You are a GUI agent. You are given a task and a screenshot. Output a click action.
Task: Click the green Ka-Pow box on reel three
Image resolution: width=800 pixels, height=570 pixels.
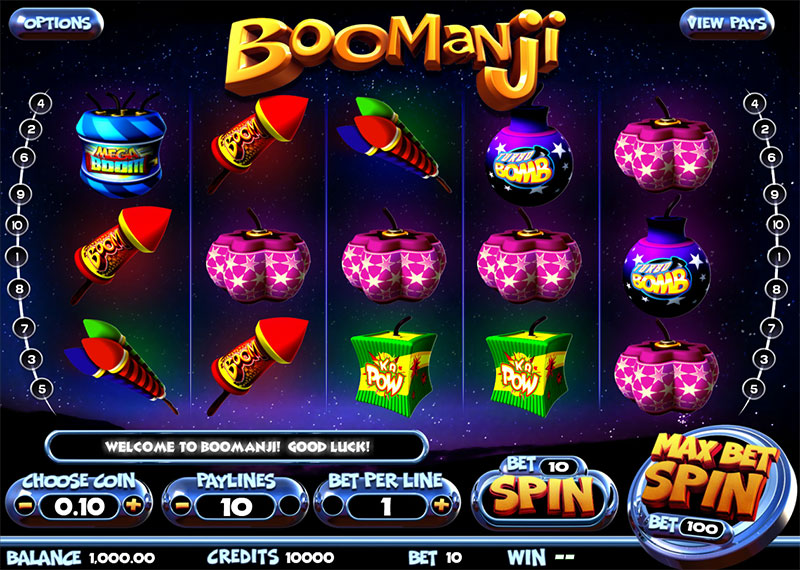click(x=393, y=367)
